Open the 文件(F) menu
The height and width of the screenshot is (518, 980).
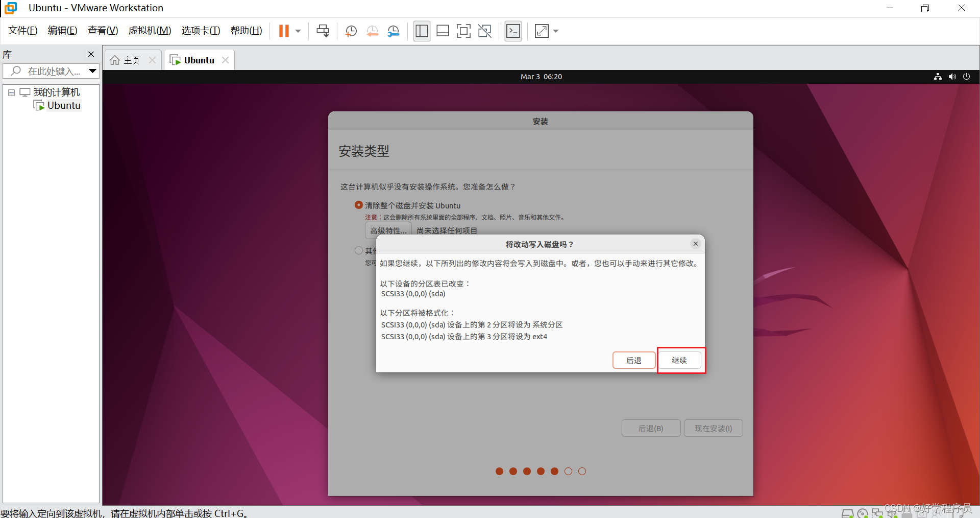click(23, 31)
